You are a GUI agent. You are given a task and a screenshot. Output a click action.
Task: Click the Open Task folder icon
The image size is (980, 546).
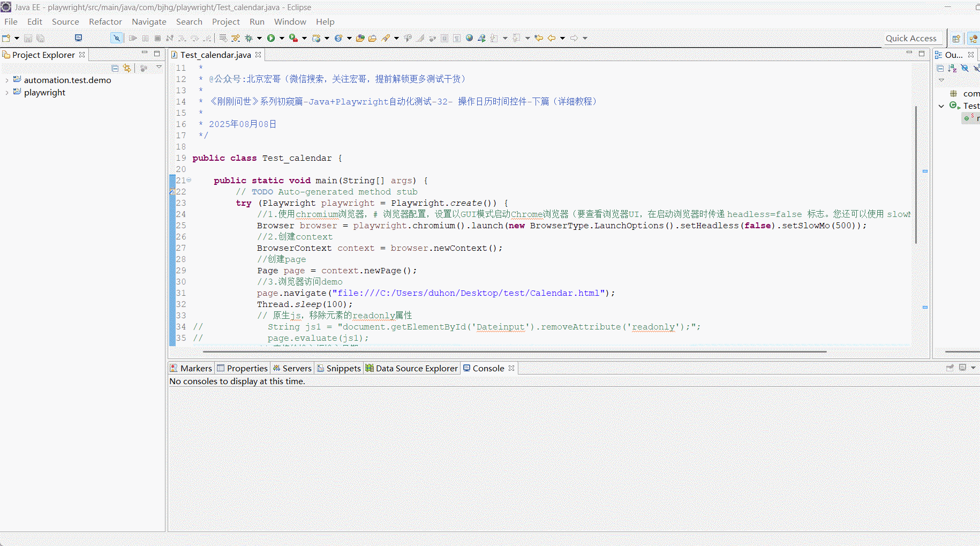(372, 38)
